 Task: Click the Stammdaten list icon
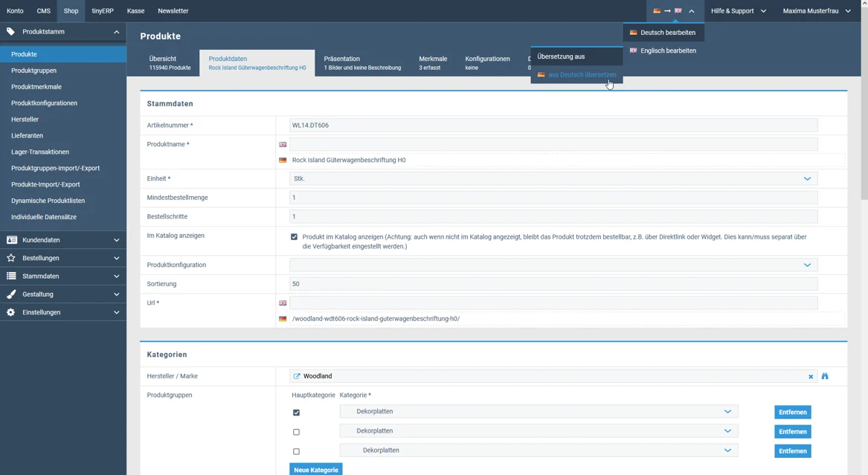pyautogui.click(x=11, y=276)
